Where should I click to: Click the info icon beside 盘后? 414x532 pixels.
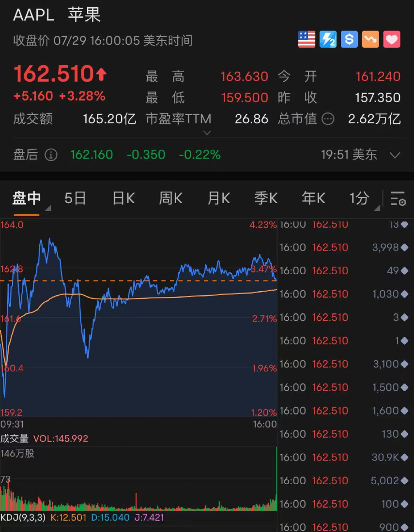tap(50, 155)
